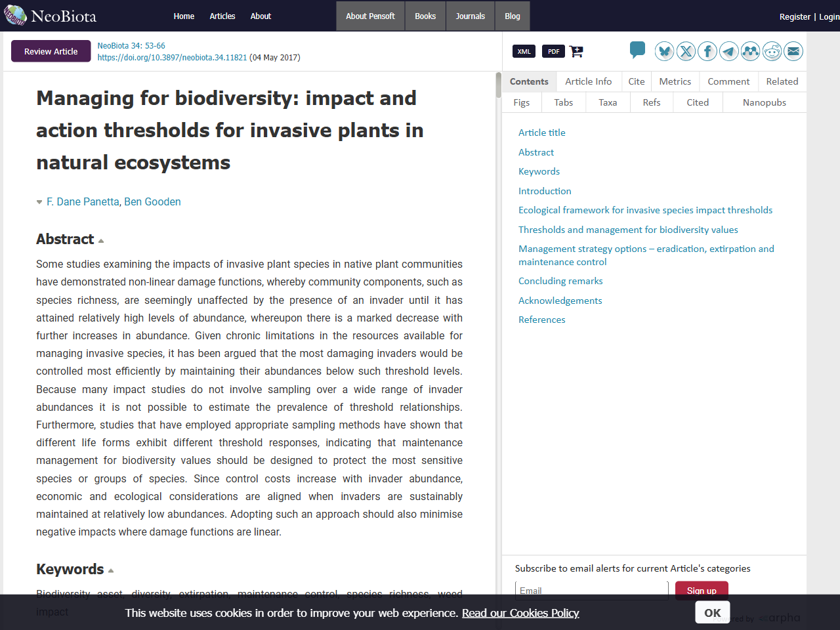Open author page for Ben Gooden
Screen dimensions: 840x630
tap(152, 201)
